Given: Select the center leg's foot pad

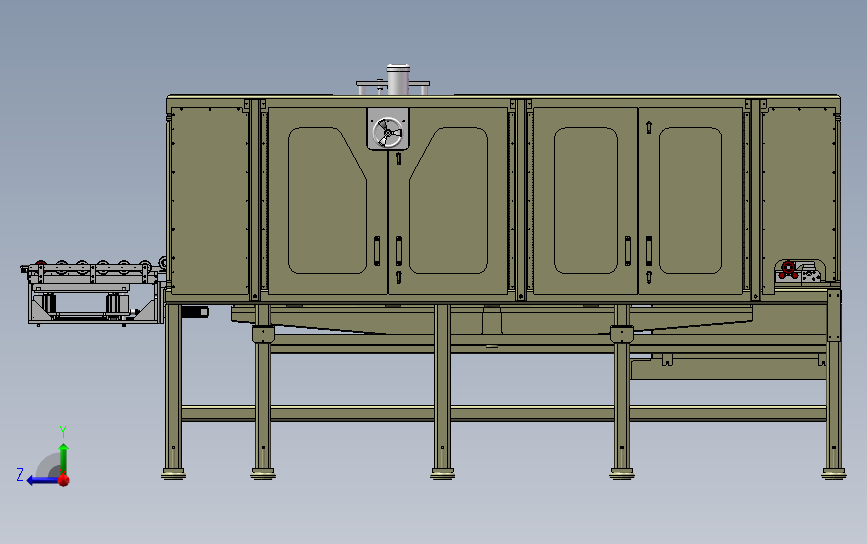Looking at the screenshot, I should (x=442, y=474).
